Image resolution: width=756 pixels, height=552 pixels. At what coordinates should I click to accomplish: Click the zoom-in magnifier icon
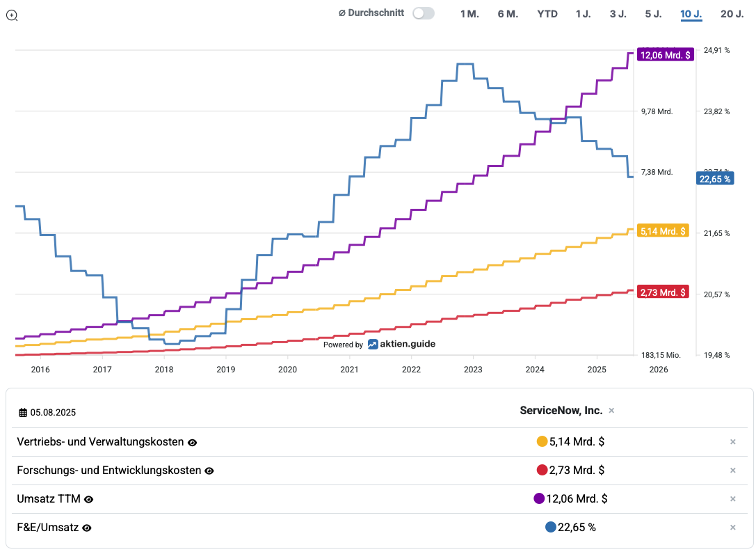click(x=12, y=15)
